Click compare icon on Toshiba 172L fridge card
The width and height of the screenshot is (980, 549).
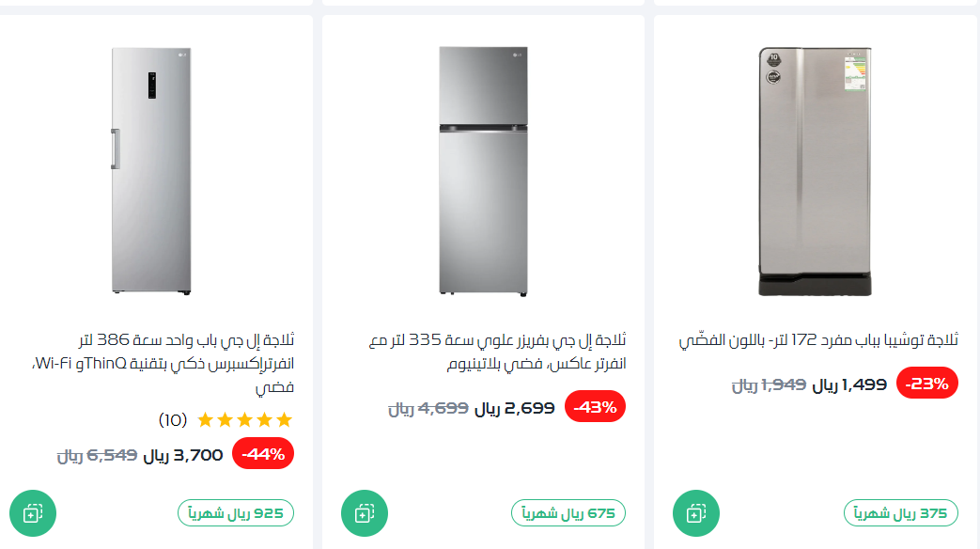click(x=696, y=513)
